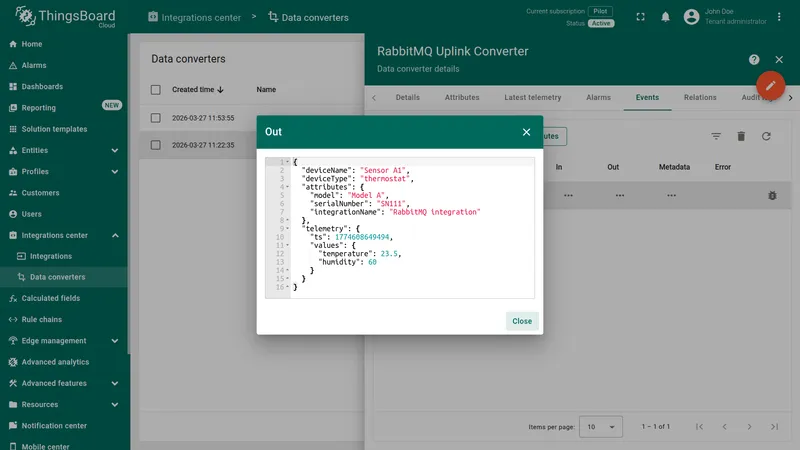Switch to the Attributes tab
The image size is (800, 450).
(462, 97)
